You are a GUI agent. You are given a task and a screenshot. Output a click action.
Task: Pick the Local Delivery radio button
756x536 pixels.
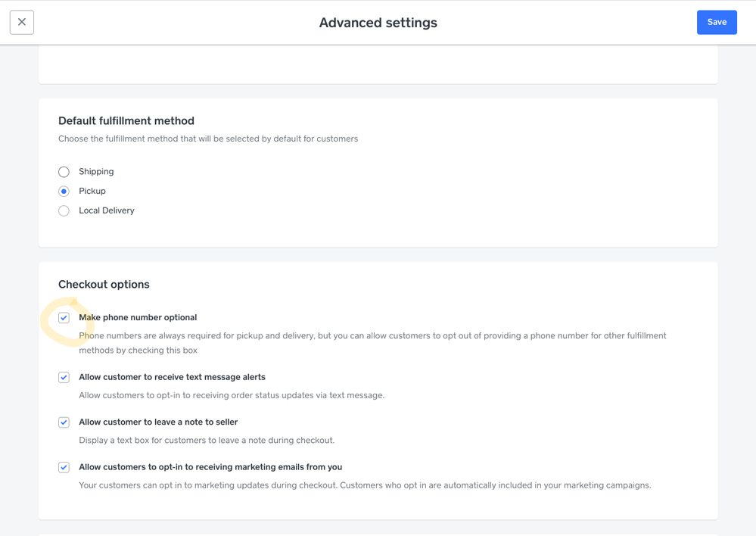pyautogui.click(x=64, y=211)
